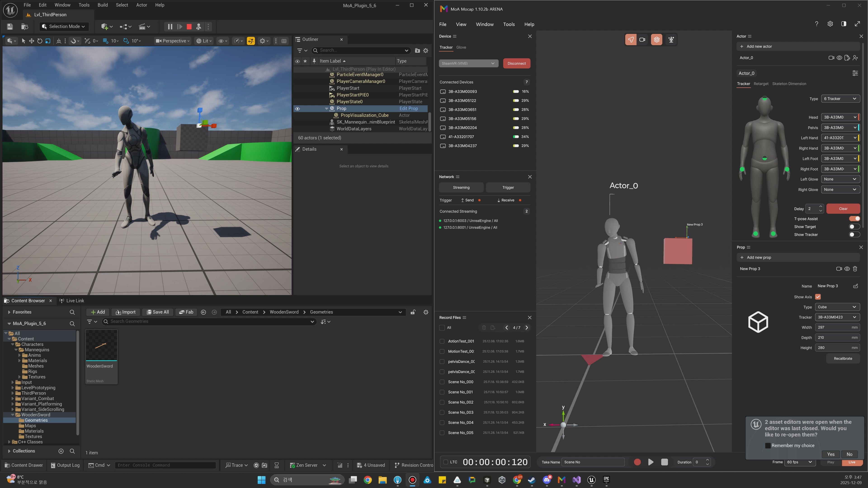868x488 pixels.
Task: Click the MoA record button
Action: click(637, 462)
